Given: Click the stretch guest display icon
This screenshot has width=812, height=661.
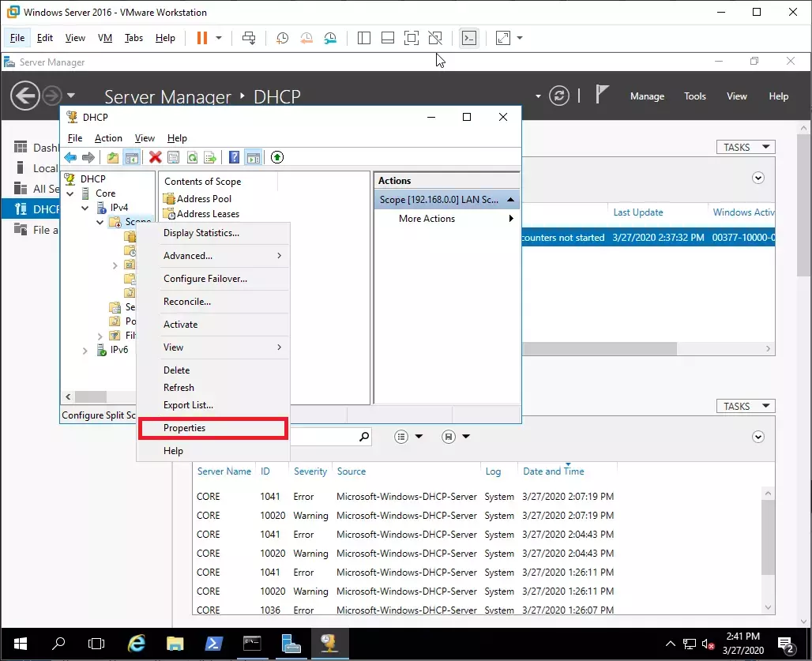Looking at the screenshot, I should click(x=503, y=38).
